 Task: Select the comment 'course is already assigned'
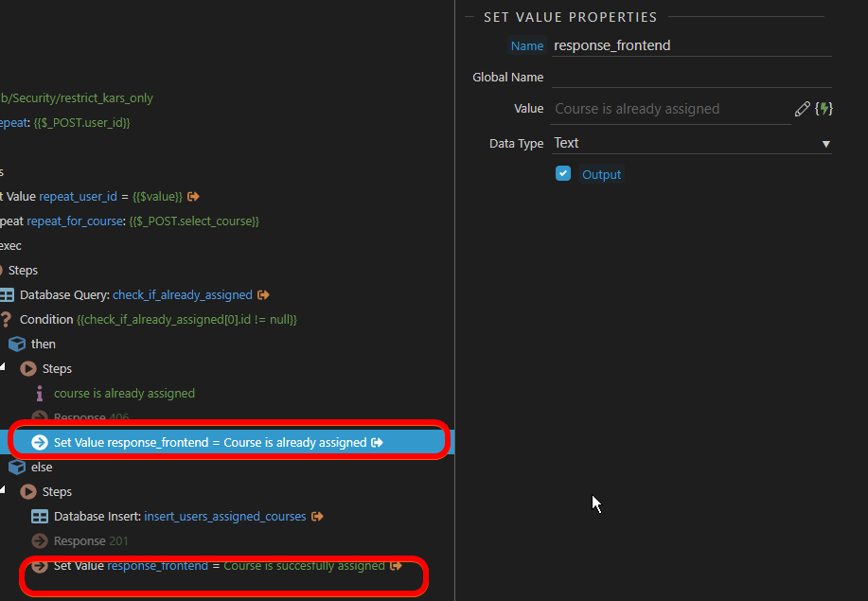(124, 394)
